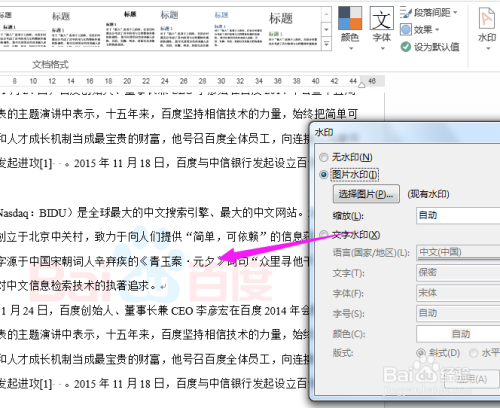Open the 字体 theme fonts button
This screenshot has height=408, width=500.
tap(382, 28)
